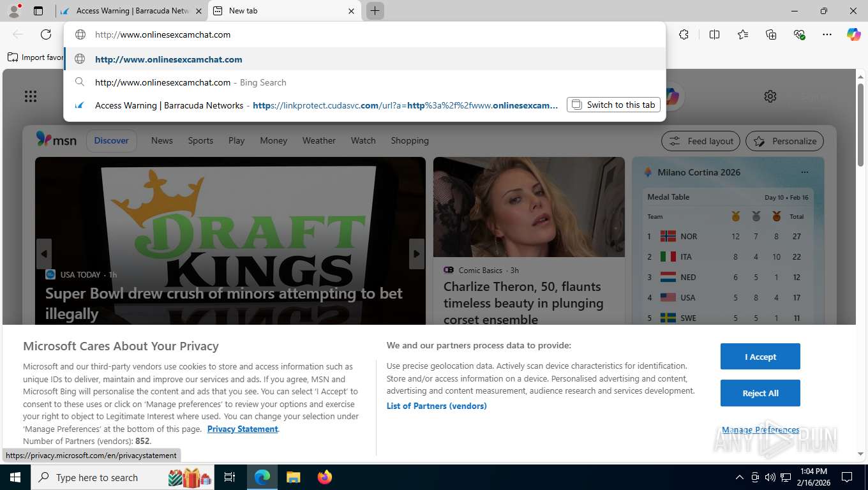
Task: Open the Super Bowl minors betting headline
Action: pyautogui.click(x=224, y=304)
